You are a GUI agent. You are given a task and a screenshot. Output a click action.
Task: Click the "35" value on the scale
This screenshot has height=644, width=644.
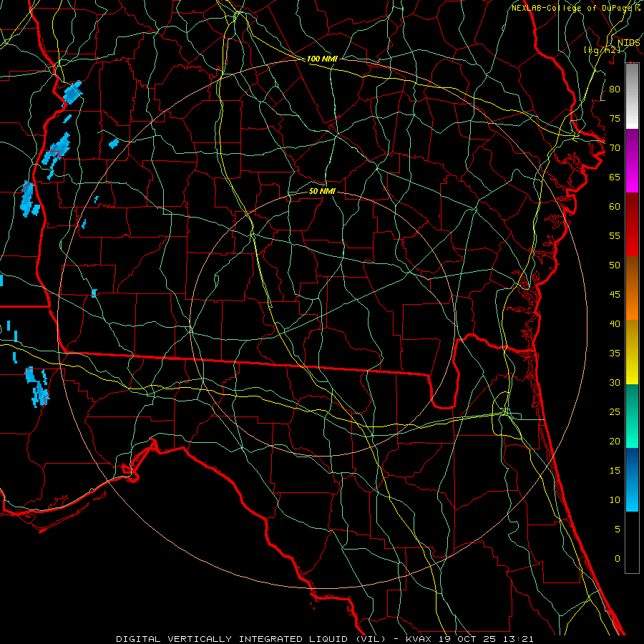[x=615, y=353]
